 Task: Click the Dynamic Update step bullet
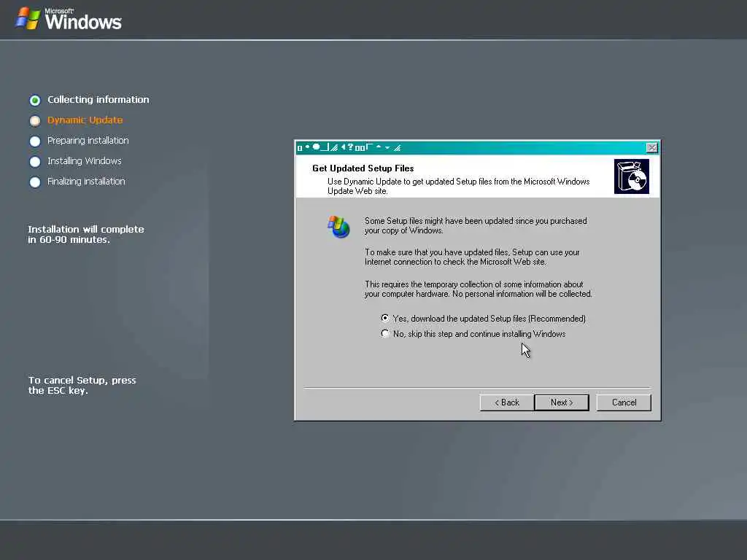click(x=35, y=120)
